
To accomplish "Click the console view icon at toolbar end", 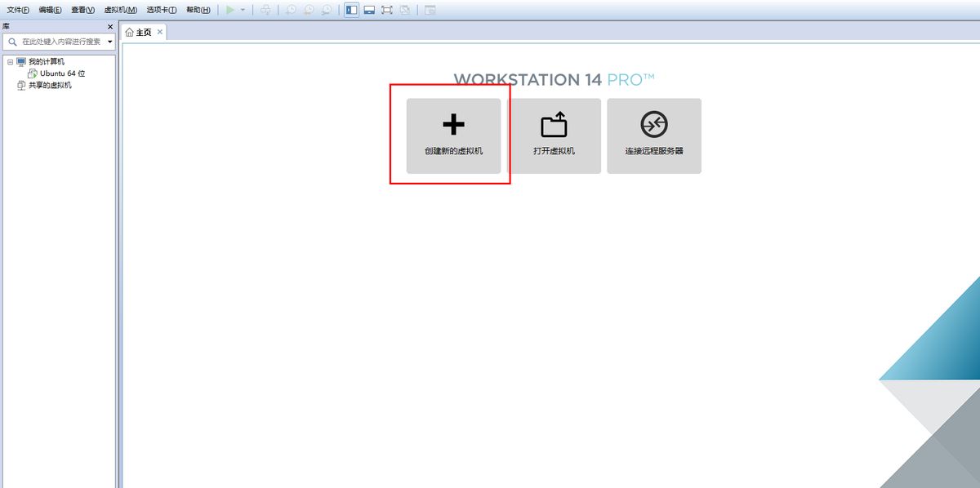I will point(430,10).
